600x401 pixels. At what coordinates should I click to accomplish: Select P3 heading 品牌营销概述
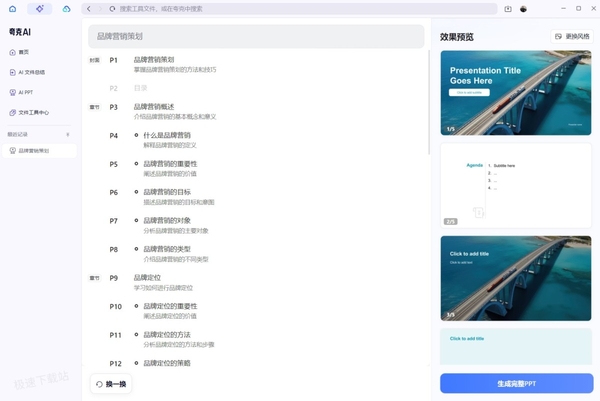(154, 107)
